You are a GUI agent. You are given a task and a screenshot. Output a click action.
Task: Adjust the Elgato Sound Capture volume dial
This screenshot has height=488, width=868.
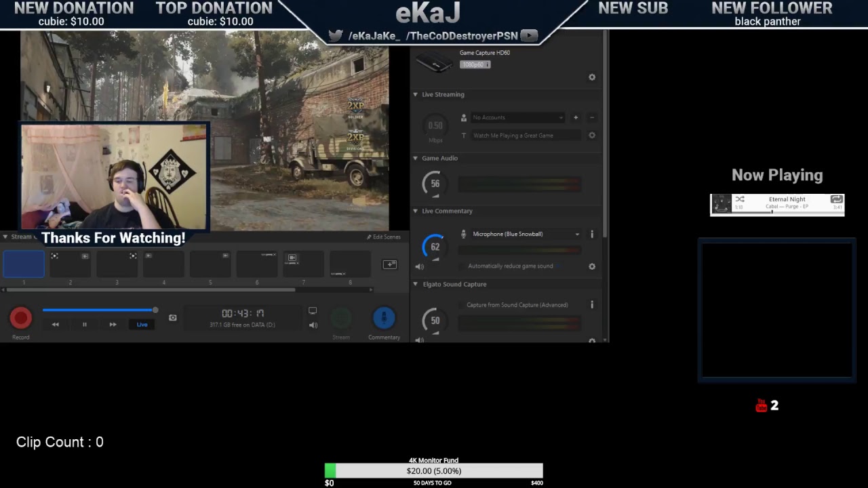point(435,321)
